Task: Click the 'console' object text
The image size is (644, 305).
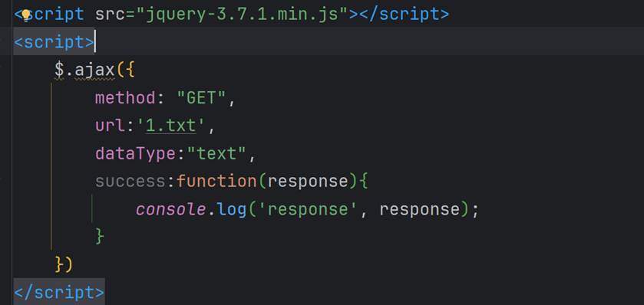Action: coord(171,209)
